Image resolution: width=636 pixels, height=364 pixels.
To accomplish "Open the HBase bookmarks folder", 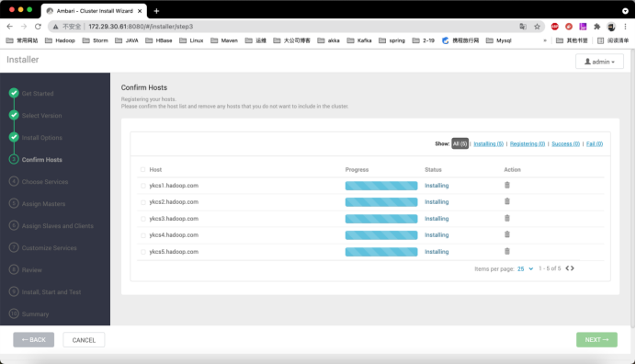I will tap(159, 40).
